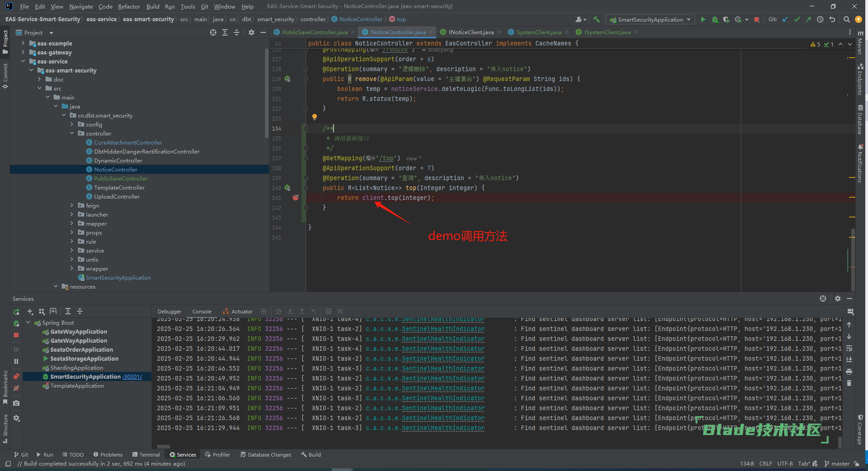Clear console output with the trash icon
This screenshot has height=471, width=868.
(x=849, y=383)
